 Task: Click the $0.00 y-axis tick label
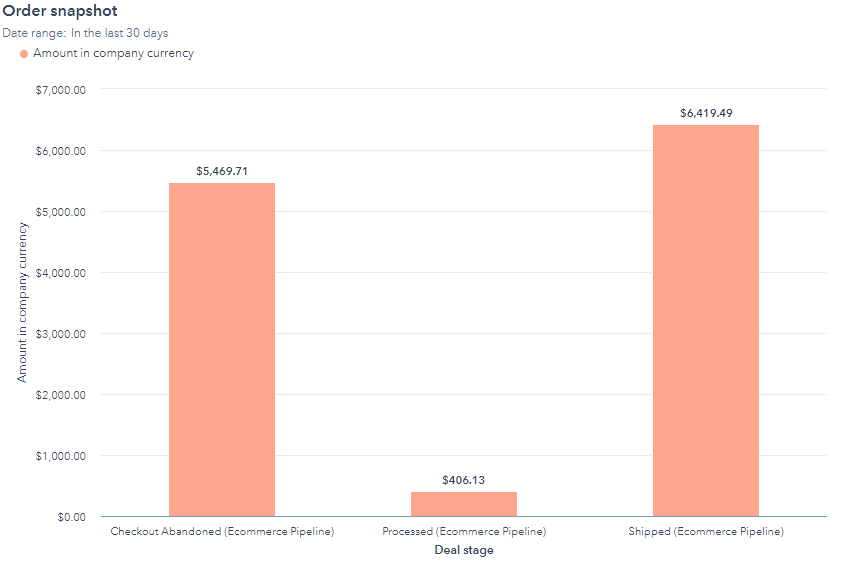click(70, 517)
